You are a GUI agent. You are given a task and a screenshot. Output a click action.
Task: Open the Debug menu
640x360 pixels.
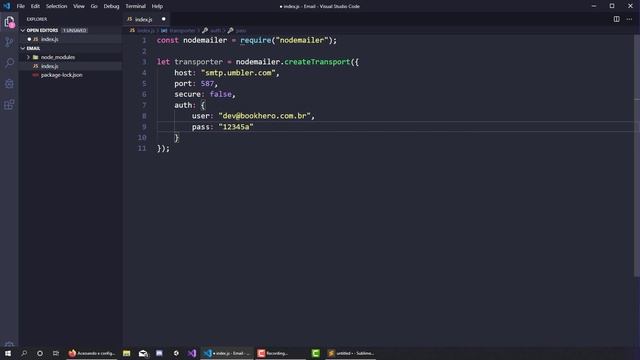coord(111,6)
